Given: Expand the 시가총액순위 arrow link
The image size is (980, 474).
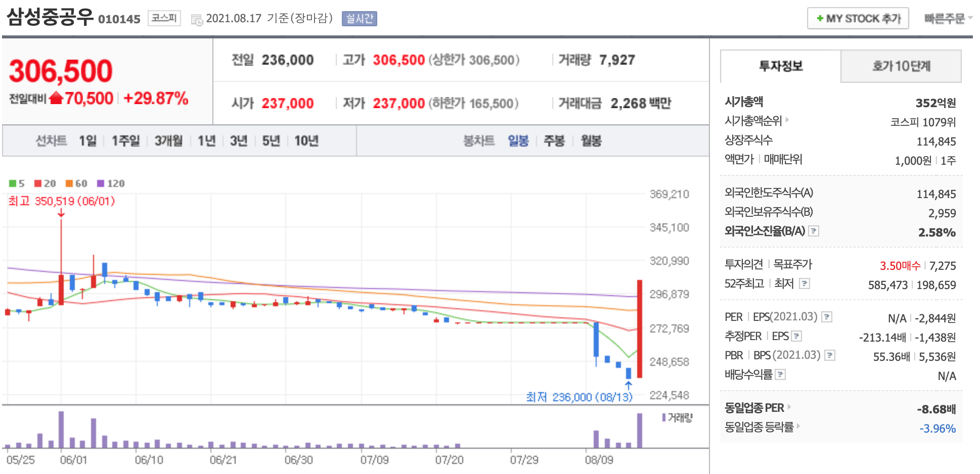Looking at the screenshot, I should [x=787, y=120].
